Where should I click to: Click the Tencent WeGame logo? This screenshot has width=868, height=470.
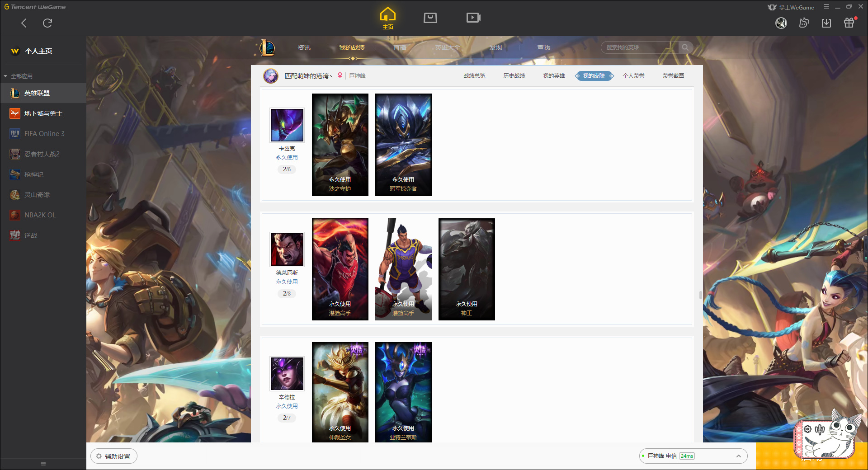pyautogui.click(x=35, y=7)
